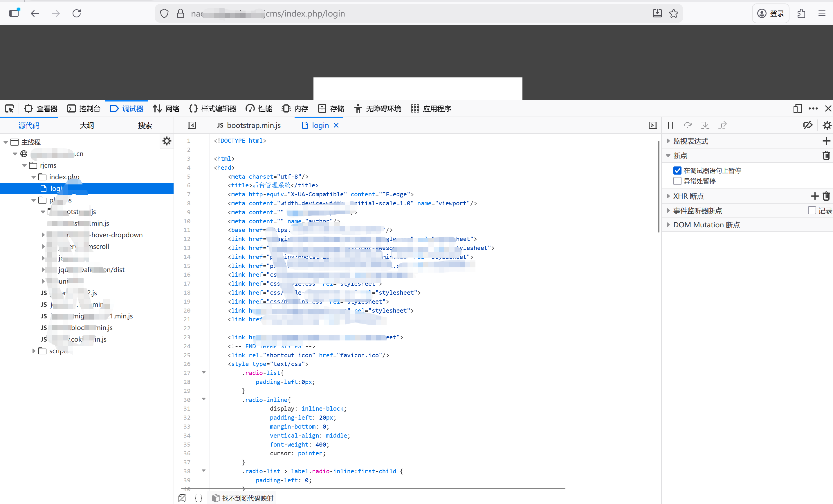Click the pause debugger button
This screenshot has height=504, width=833.
(x=670, y=125)
